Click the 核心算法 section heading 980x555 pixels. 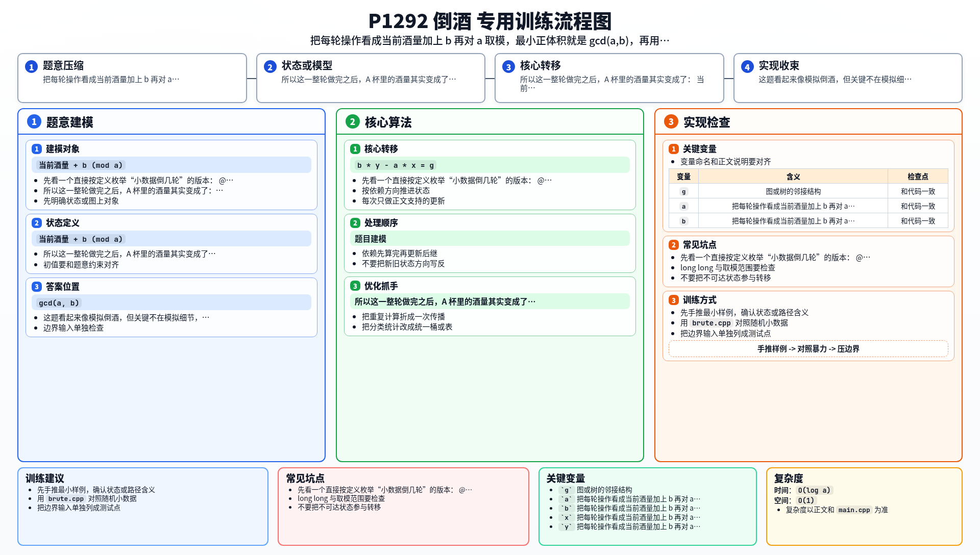(388, 122)
